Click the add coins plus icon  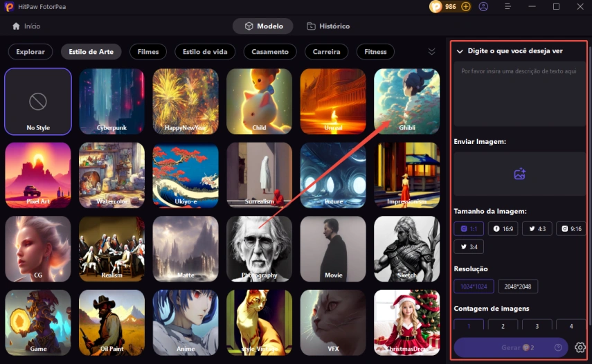coord(466,7)
